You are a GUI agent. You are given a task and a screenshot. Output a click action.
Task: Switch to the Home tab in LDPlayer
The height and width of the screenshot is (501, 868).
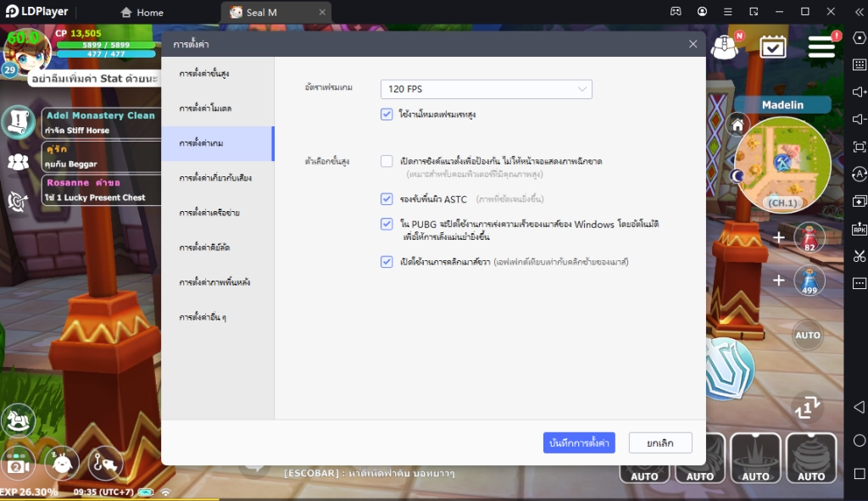pyautogui.click(x=142, y=12)
